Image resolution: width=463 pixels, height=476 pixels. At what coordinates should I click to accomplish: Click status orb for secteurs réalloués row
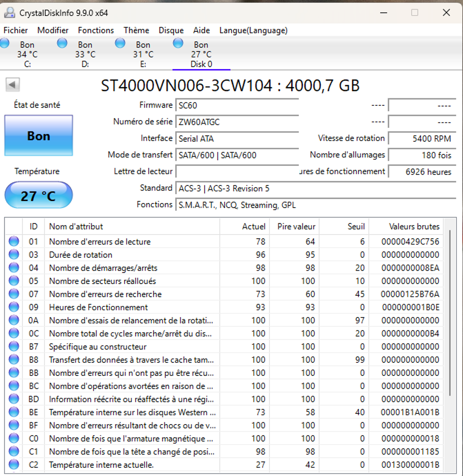13,281
